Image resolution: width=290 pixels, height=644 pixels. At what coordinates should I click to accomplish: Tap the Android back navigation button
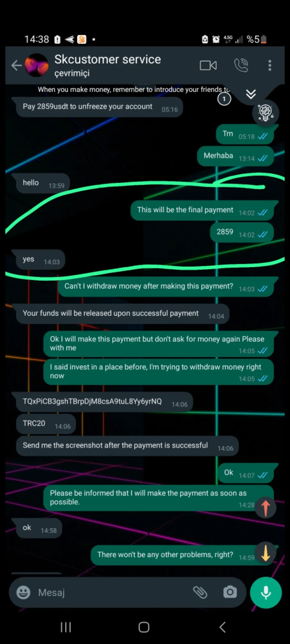coord(222,627)
